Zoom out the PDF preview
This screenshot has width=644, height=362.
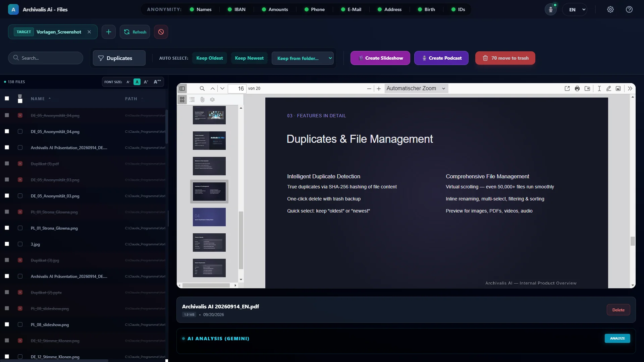pyautogui.click(x=369, y=88)
